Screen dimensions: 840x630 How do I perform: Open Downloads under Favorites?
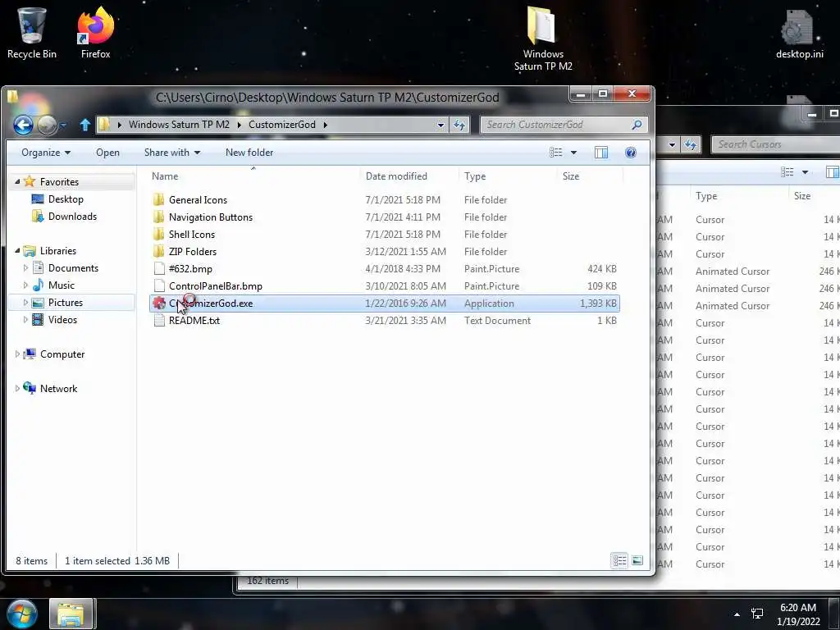click(72, 217)
